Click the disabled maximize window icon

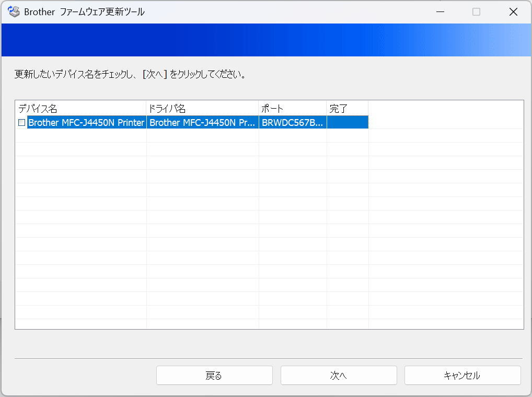[477, 12]
